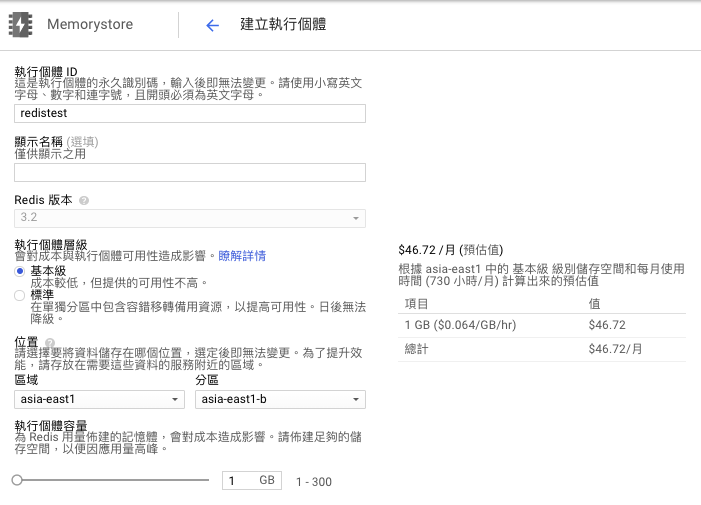Click the 建立執行個體 page heading
The width and height of the screenshot is (701, 505).
coord(283,24)
